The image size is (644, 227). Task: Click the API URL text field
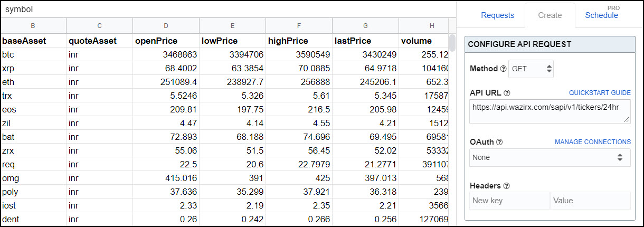(x=550, y=111)
